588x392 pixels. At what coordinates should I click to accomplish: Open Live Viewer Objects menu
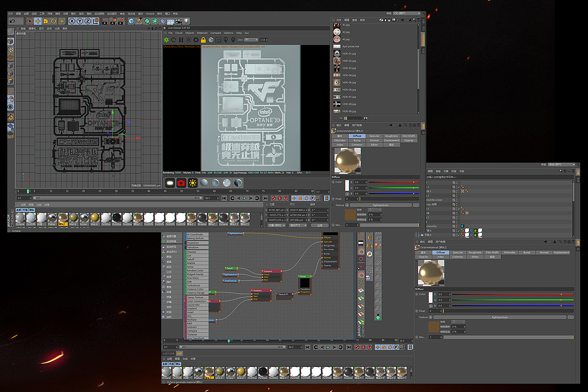tap(190, 33)
